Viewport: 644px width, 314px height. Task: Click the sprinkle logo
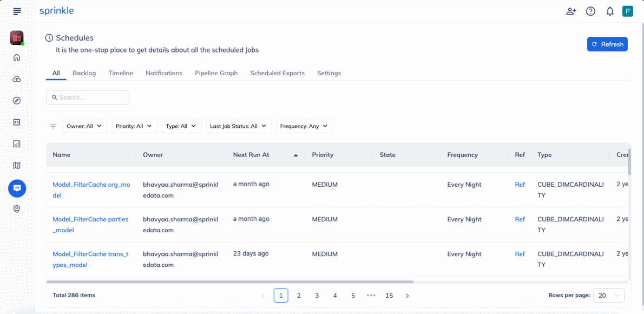(x=57, y=11)
